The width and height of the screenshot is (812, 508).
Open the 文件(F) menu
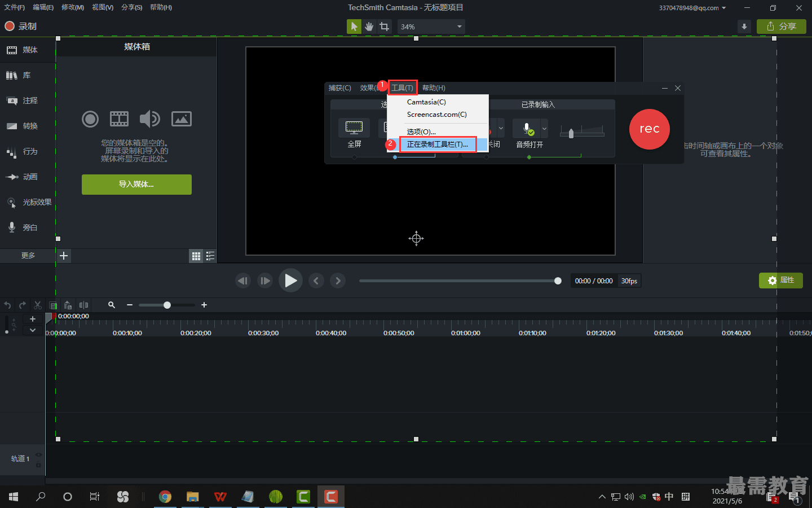[15, 7]
